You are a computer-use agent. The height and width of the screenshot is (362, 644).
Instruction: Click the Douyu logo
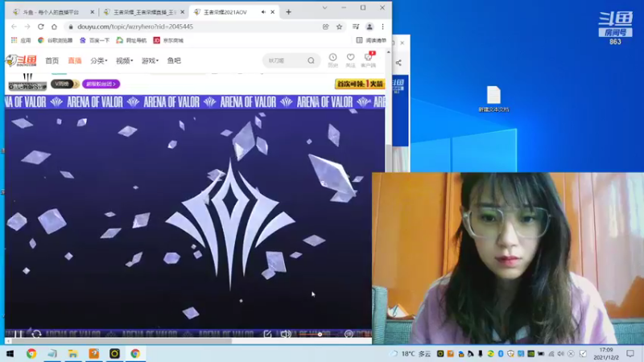22,60
